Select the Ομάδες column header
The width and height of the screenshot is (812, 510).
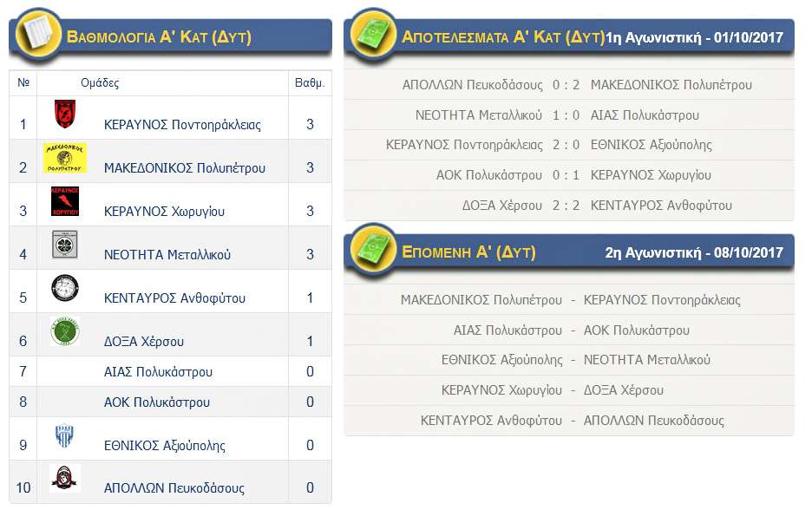[100, 83]
